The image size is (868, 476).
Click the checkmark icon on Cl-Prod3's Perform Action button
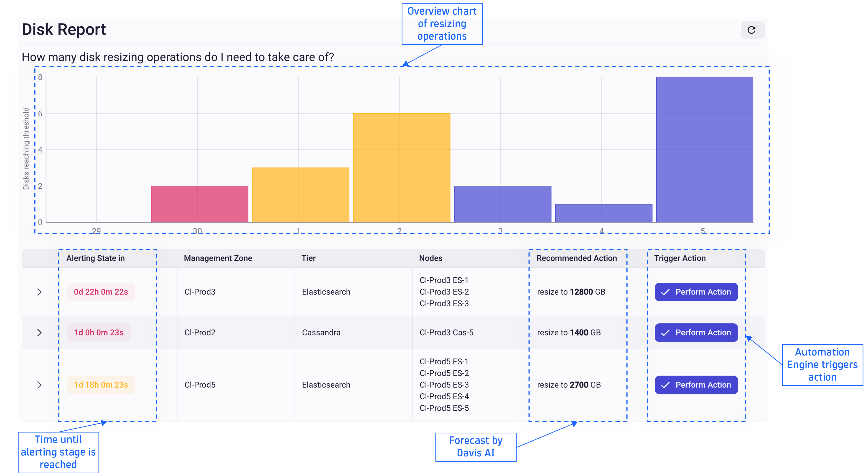pyautogui.click(x=665, y=292)
